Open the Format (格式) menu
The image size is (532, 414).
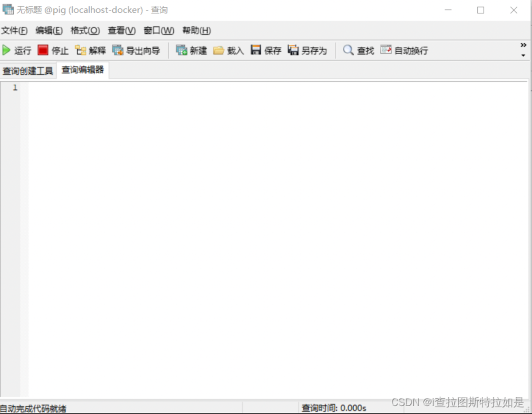coord(85,31)
